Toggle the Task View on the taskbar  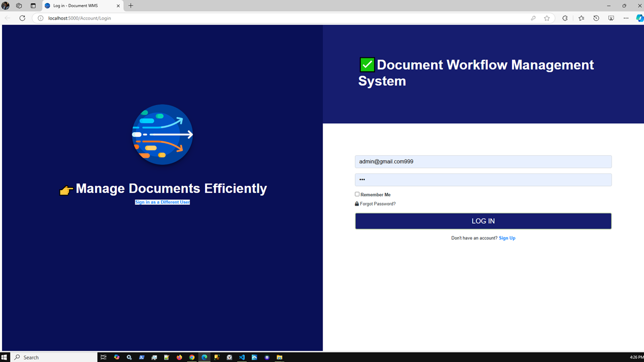pyautogui.click(x=103, y=357)
